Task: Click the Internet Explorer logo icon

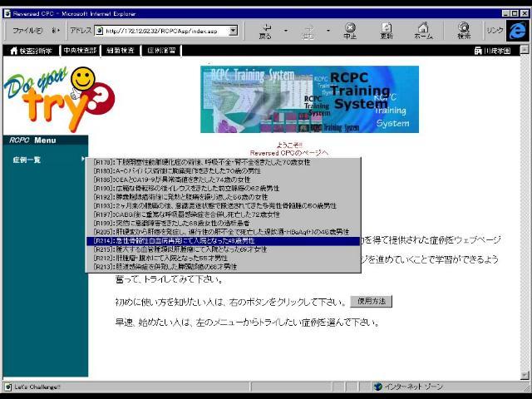Action: click(518, 30)
